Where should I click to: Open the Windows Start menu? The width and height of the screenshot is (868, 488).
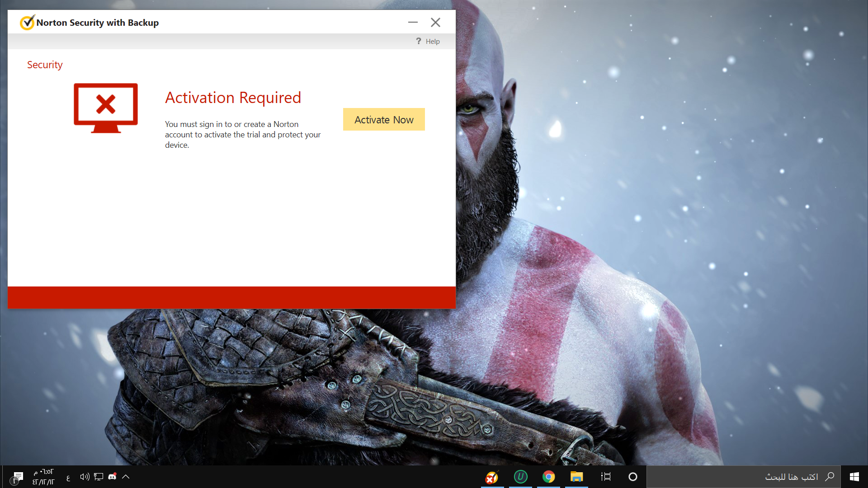[x=854, y=477]
